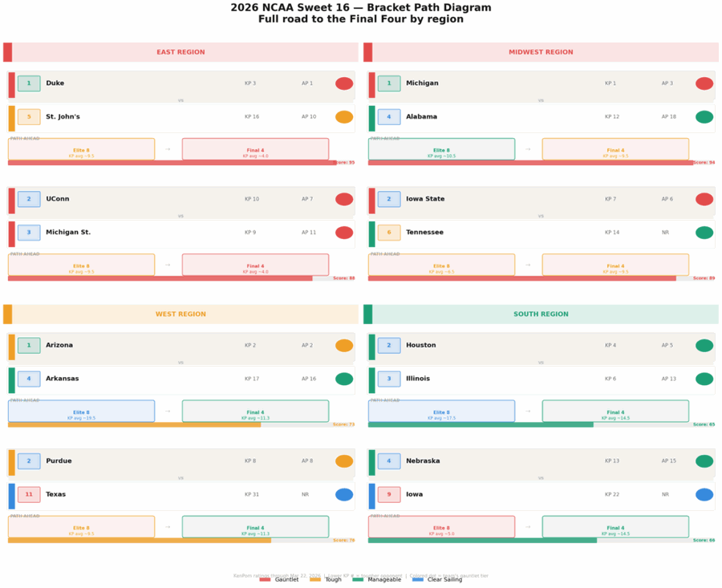Click Iowa's number 9 seed badge

389,495
